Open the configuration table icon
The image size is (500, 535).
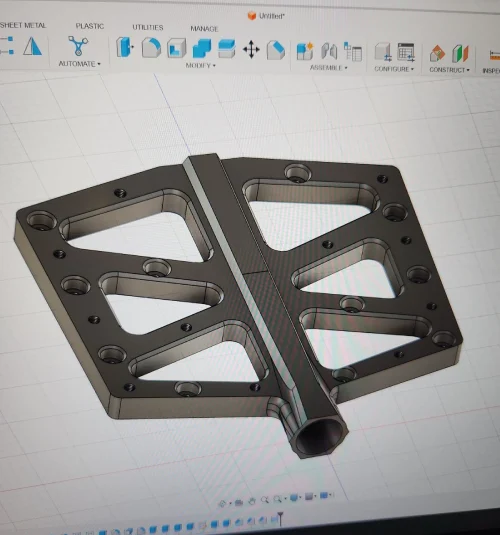[x=406, y=53]
